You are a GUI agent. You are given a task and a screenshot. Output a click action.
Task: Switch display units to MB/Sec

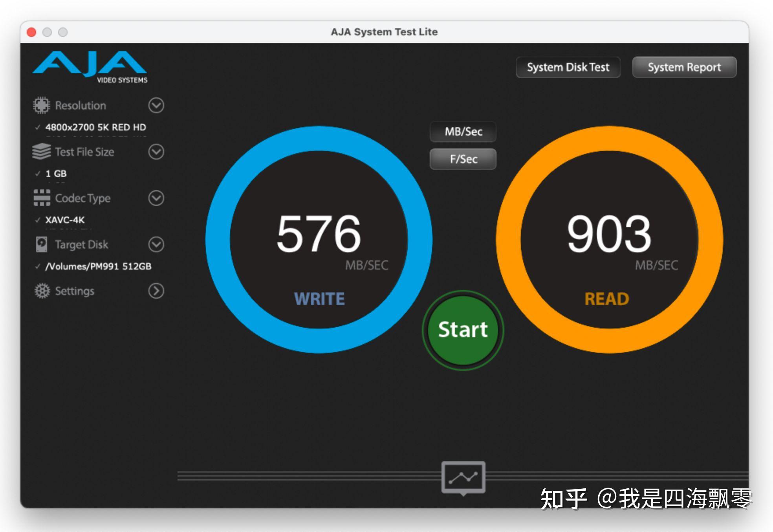click(463, 132)
